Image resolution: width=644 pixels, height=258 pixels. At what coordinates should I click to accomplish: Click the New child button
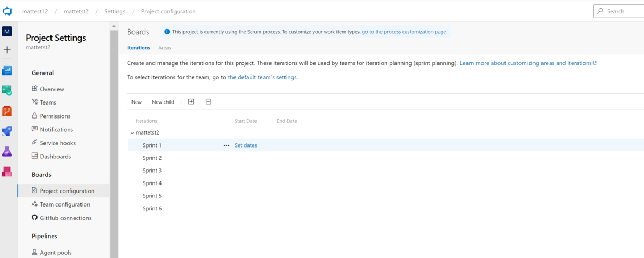coord(163,102)
